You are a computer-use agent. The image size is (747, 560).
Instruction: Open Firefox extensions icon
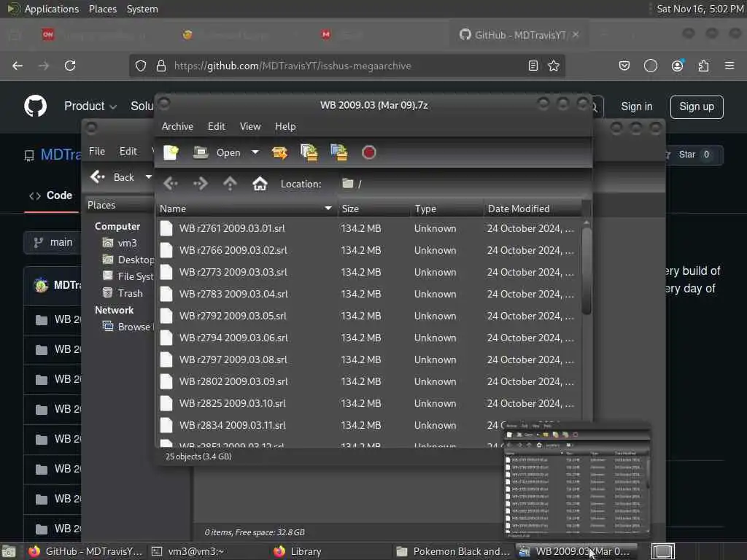click(x=703, y=66)
